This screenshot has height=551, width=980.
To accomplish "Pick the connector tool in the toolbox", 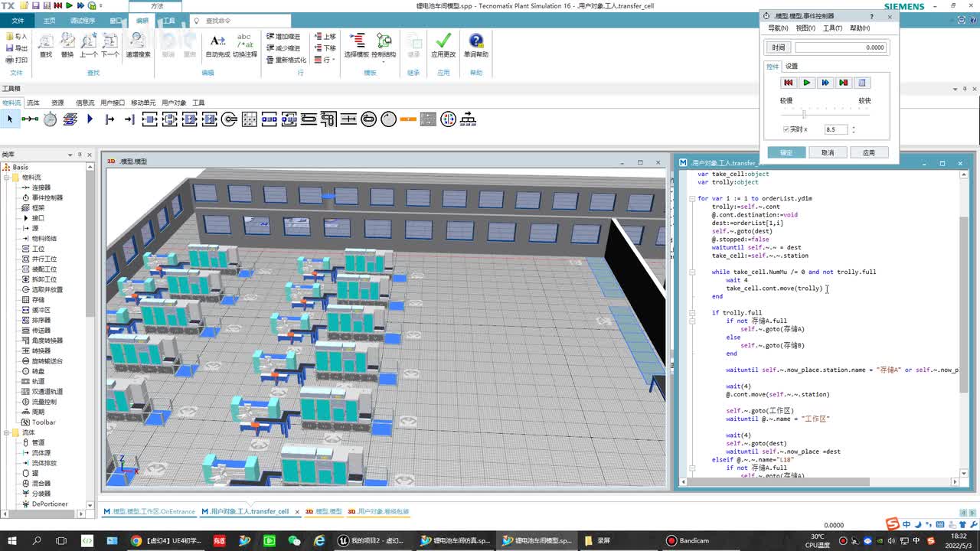I will coord(30,119).
